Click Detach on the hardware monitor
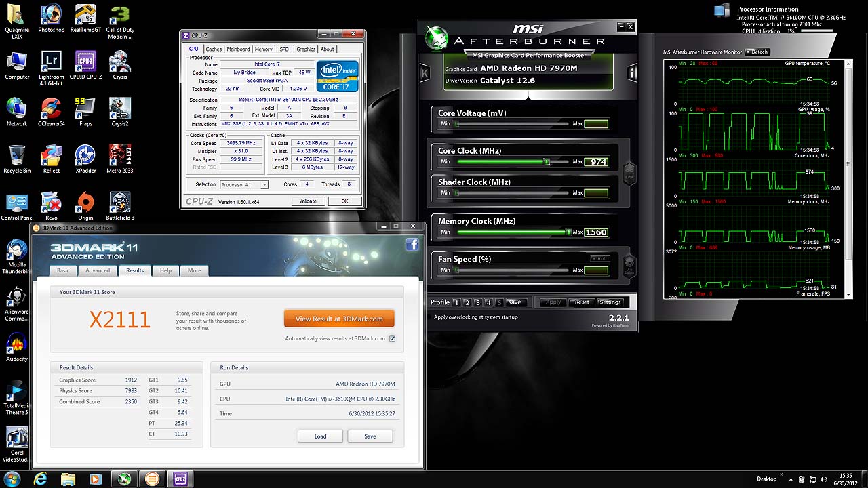 [757, 52]
